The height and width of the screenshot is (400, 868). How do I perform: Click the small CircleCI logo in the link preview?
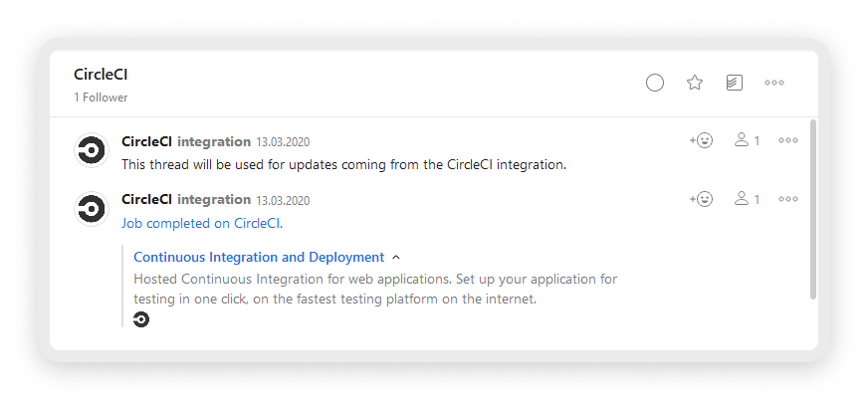pos(141,319)
